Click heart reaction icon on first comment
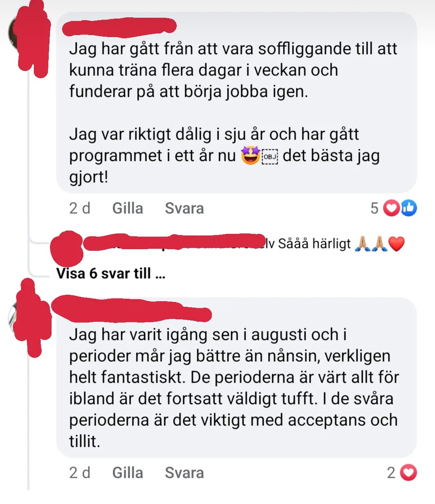Viewport: 435px width, 504px height. [391, 208]
